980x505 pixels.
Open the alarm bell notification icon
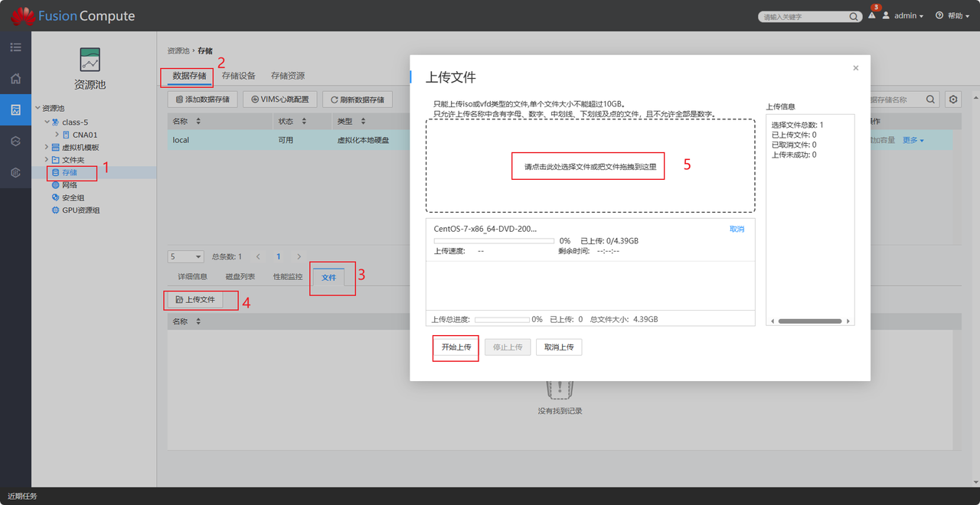pyautogui.click(x=872, y=16)
